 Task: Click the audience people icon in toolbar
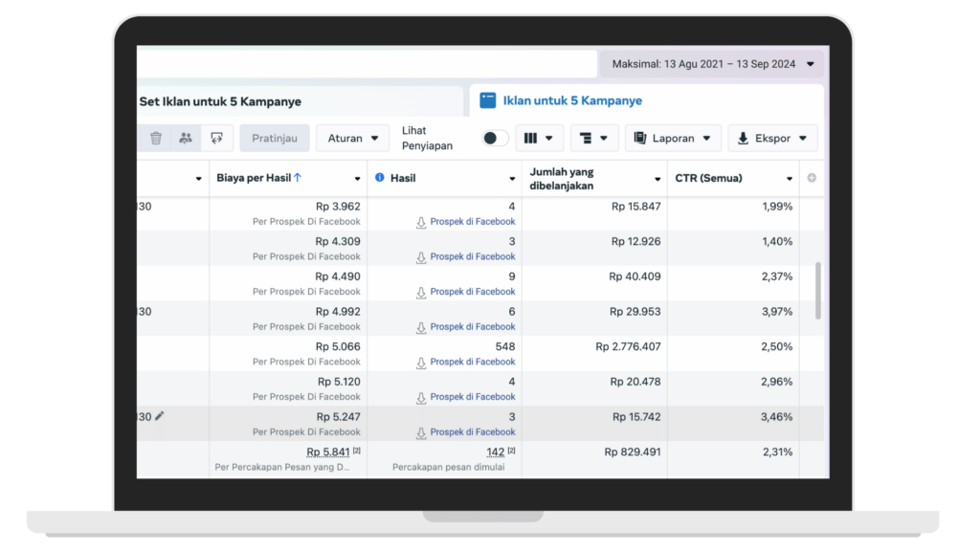coord(186,139)
